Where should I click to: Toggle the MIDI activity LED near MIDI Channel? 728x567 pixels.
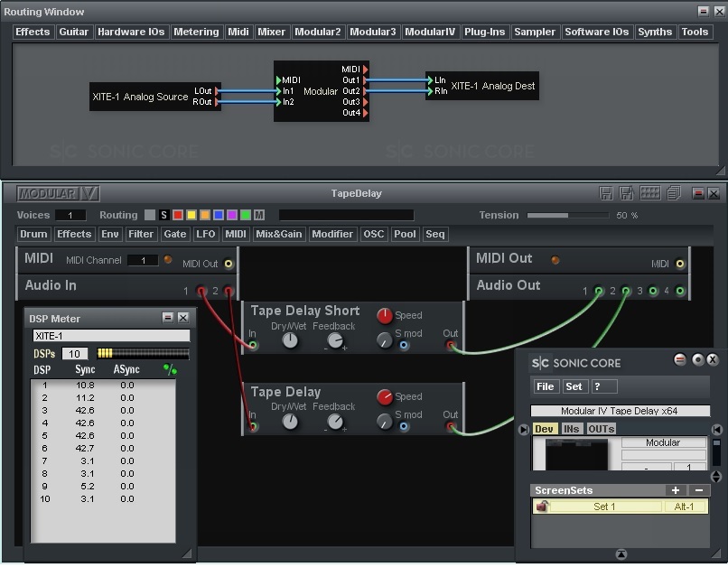167,260
